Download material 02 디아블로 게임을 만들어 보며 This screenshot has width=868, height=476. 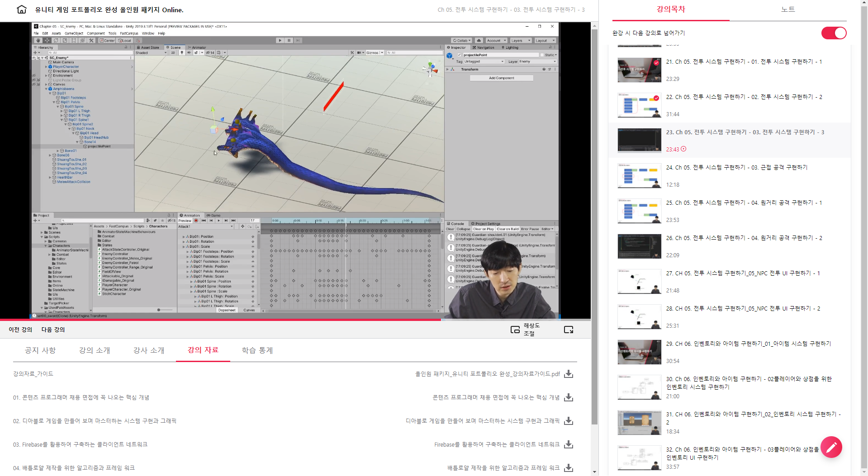(569, 421)
